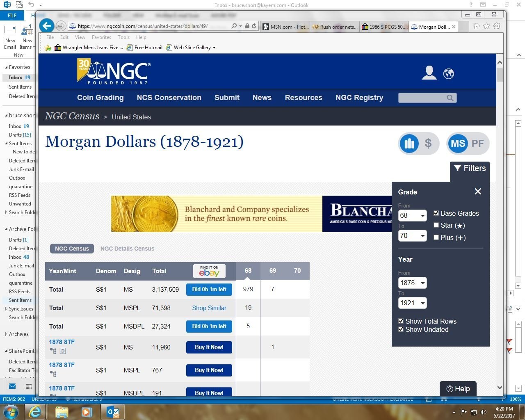Open the Year To dropdown showing 1921
Viewport: 525px width, 420px height.
point(412,303)
